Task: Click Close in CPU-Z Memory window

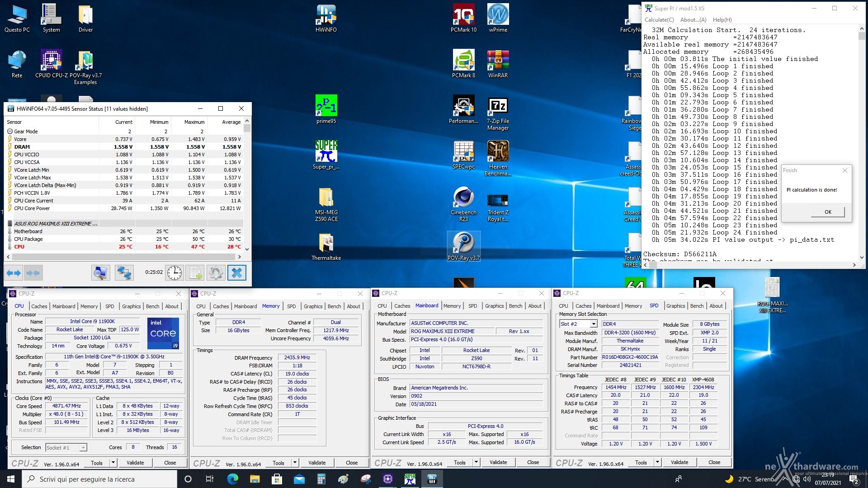Action: pos(352,463)
